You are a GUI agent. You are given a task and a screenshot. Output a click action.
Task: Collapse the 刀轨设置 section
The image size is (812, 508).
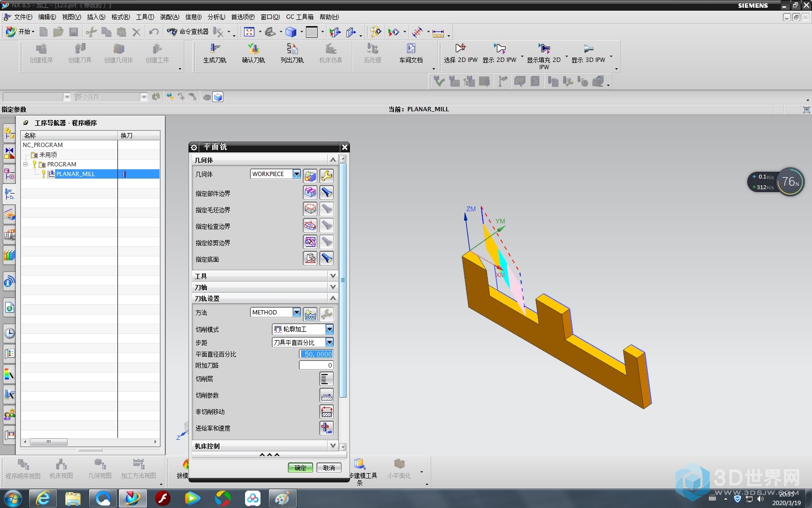pyautogui.click(x=333, y=298)
